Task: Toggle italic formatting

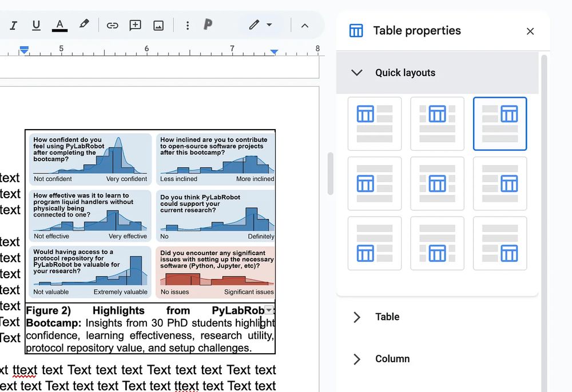Action: 14,26
